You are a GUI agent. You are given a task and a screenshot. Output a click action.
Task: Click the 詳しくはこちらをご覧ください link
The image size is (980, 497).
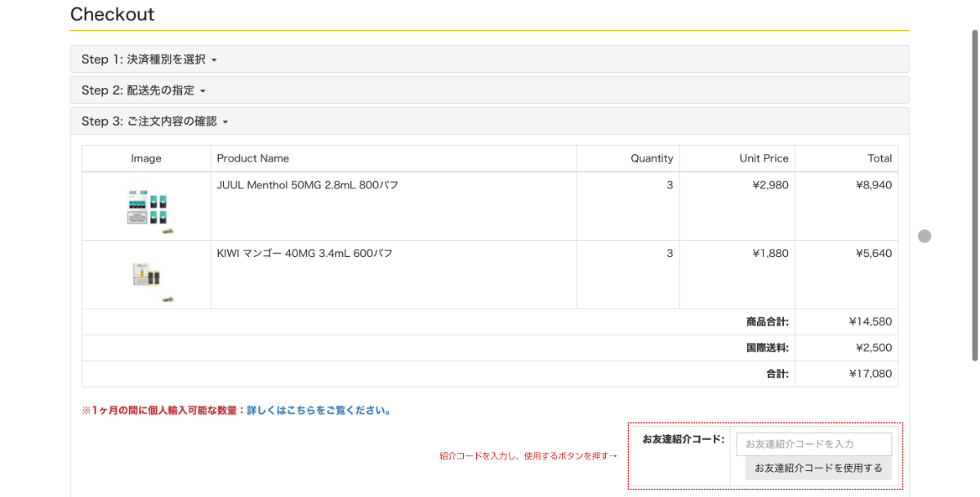coord(318,410)
